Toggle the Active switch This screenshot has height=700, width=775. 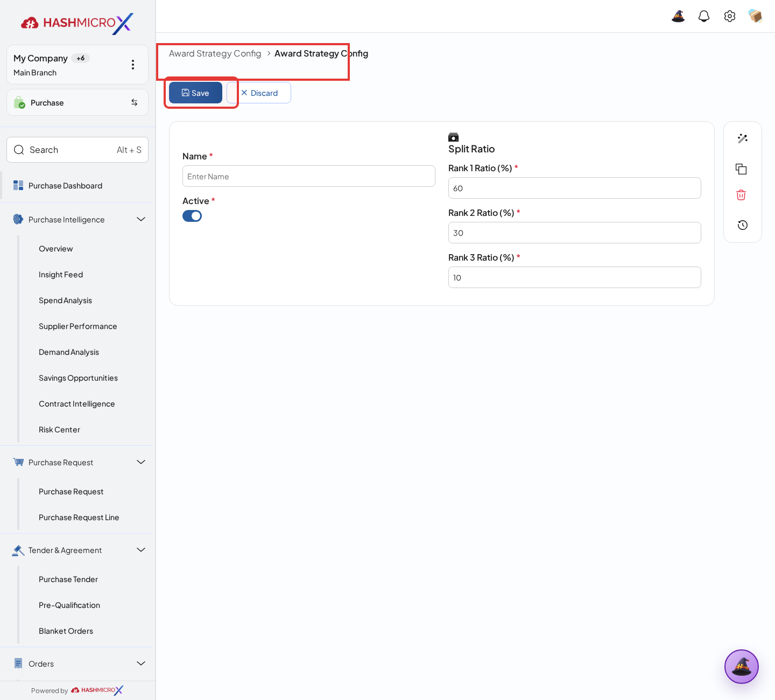click(x=192, y=216)
